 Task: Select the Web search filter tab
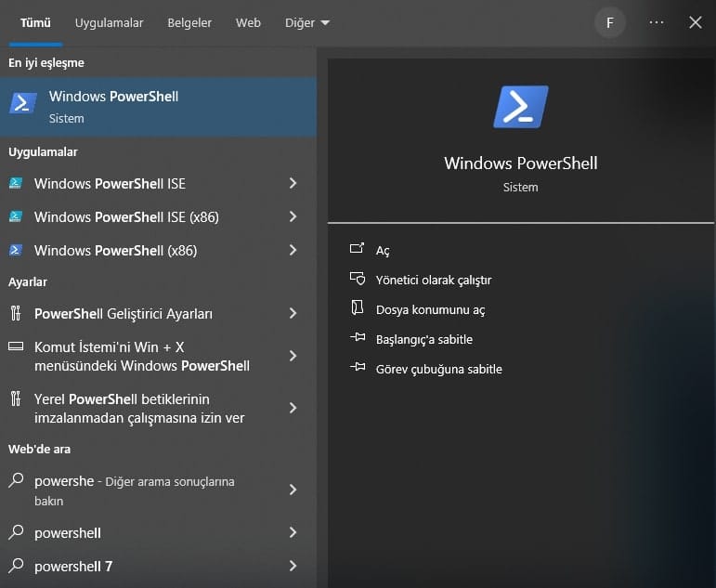[248, 23]
